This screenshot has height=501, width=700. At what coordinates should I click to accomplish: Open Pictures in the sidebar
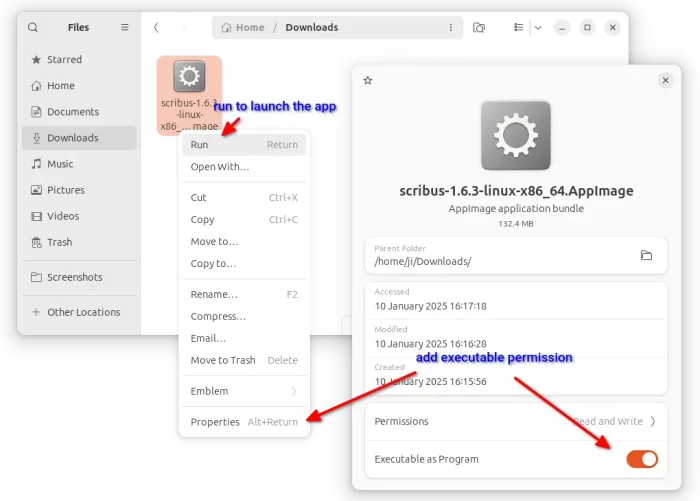click(79, 190)
